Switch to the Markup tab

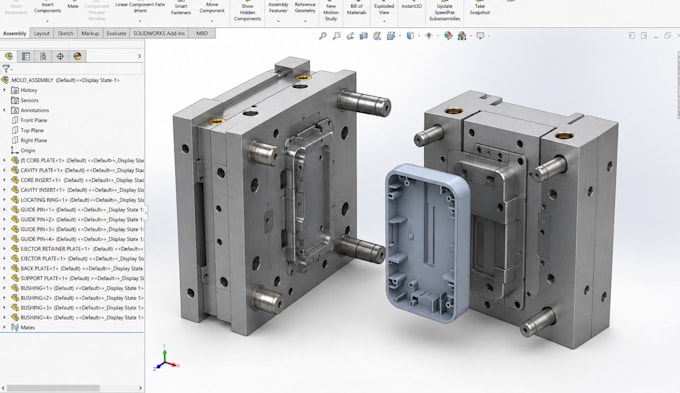90,33
